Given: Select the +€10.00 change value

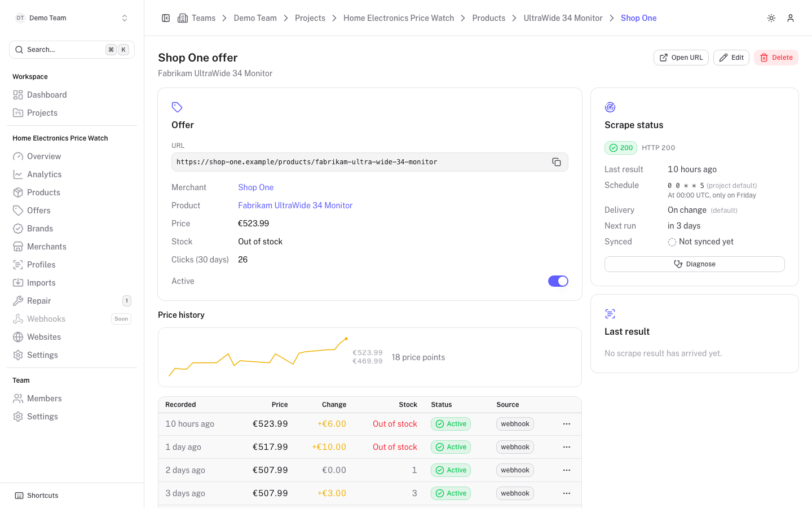Looking at the screenshot, I should pos(329,447).
